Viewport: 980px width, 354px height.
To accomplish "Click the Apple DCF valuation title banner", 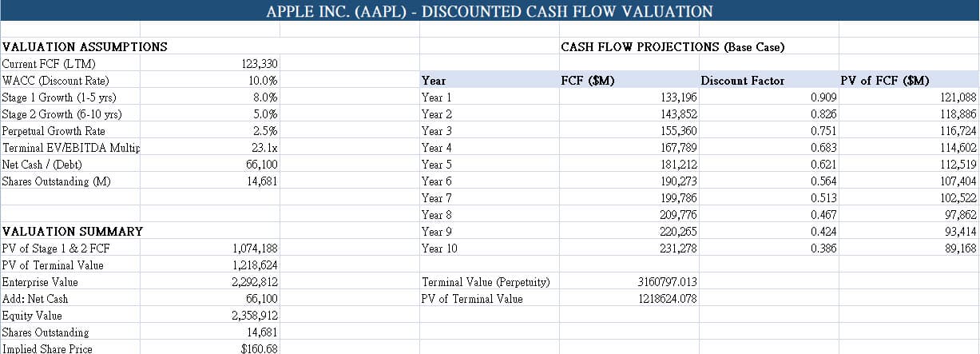I will (x=490, y=11).
